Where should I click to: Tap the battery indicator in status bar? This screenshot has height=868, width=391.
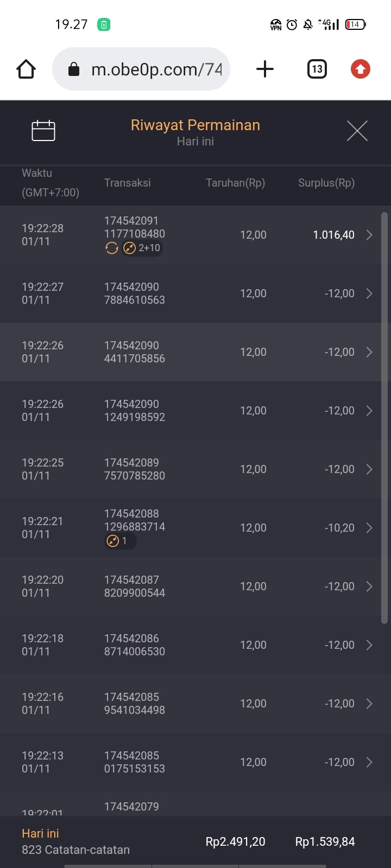pos(355,24)
